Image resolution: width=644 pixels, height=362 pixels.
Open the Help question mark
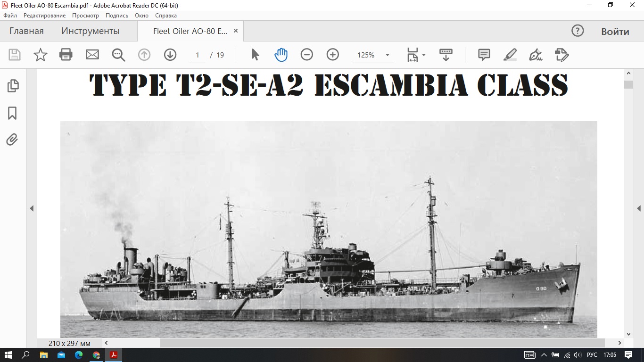coord(578,31)
